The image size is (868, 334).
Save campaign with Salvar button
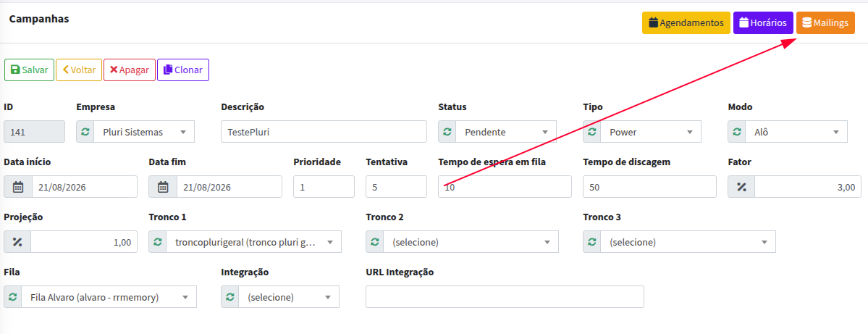tap(30, 70)
